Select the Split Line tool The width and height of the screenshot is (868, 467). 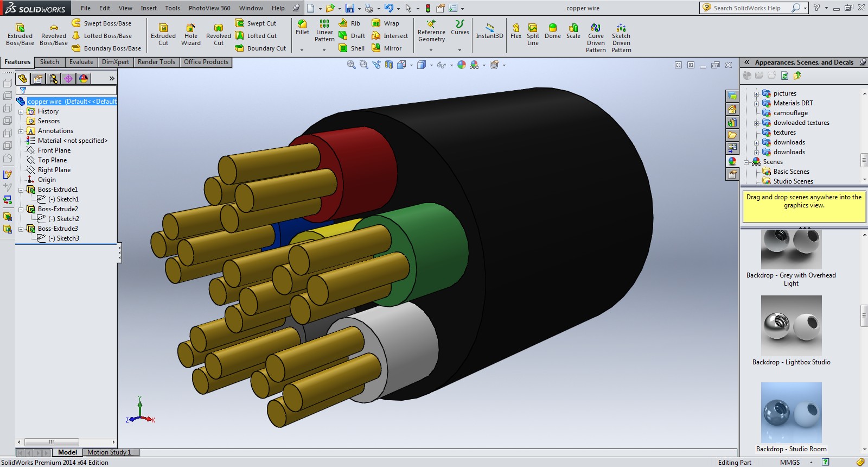point(533,35)
